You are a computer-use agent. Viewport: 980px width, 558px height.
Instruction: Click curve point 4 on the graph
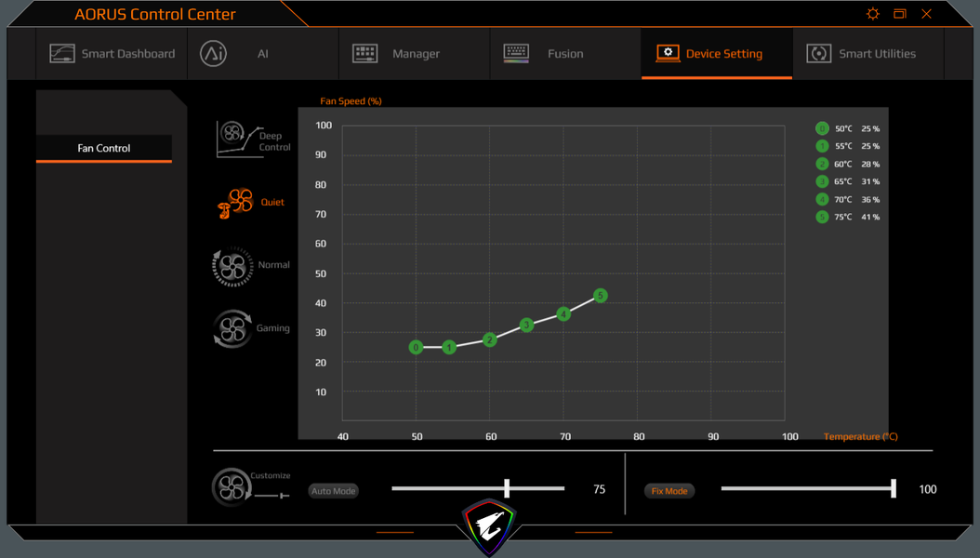coord(563,314)
